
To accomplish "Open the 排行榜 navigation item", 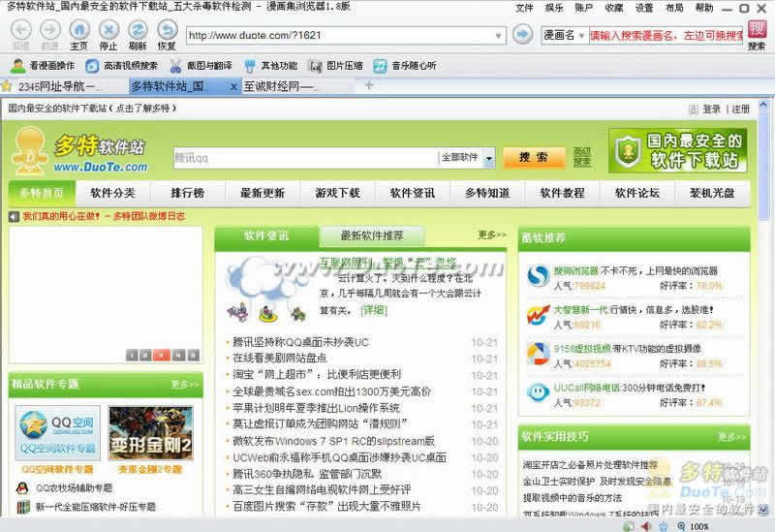I will click(187, 193).
